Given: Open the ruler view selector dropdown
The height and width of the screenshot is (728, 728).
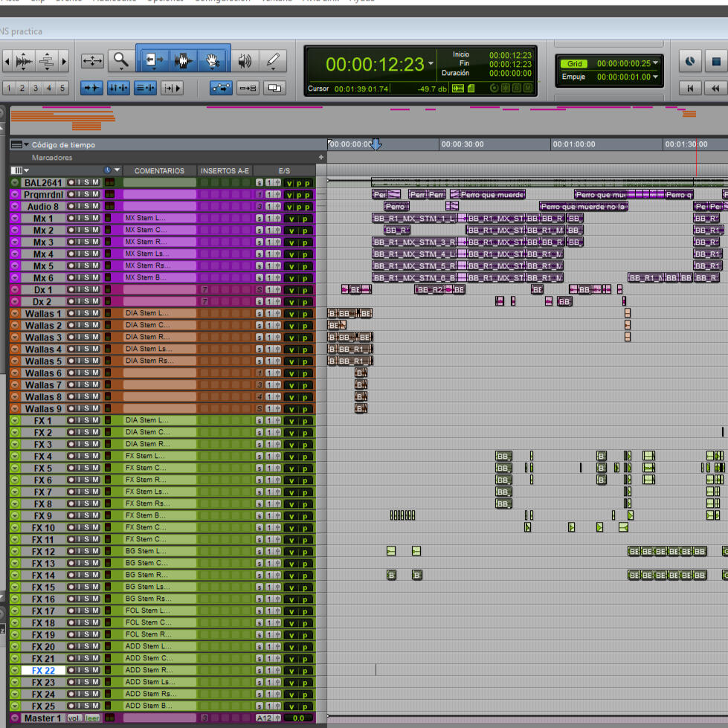Looking at the screenshot, I should click(19, 145).
